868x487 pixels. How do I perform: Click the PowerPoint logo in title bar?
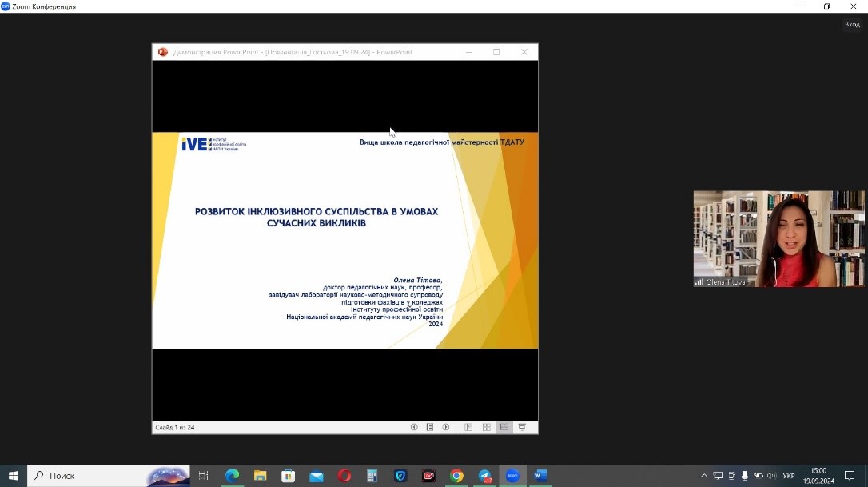163,52
